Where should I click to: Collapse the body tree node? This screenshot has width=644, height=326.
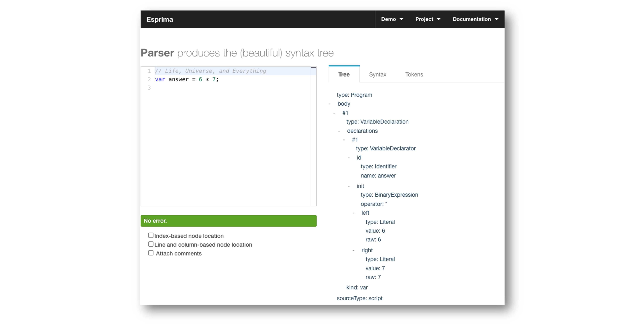tap(329, 104)
